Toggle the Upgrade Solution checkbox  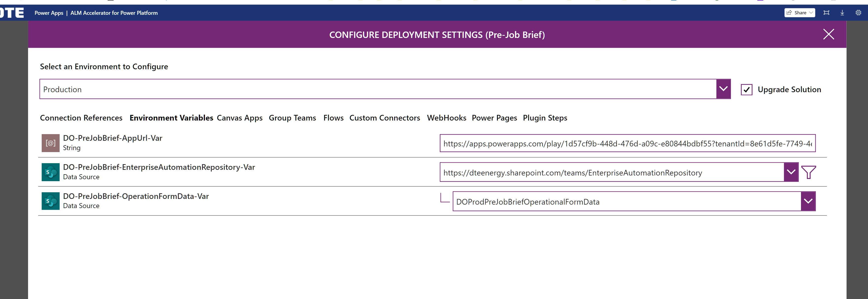(x=746, y=90)
